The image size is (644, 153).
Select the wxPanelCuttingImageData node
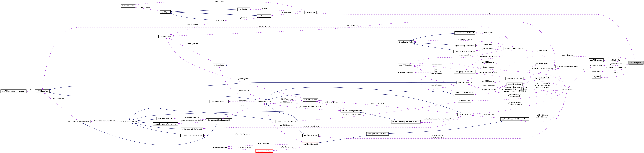[x=514, y=48]
